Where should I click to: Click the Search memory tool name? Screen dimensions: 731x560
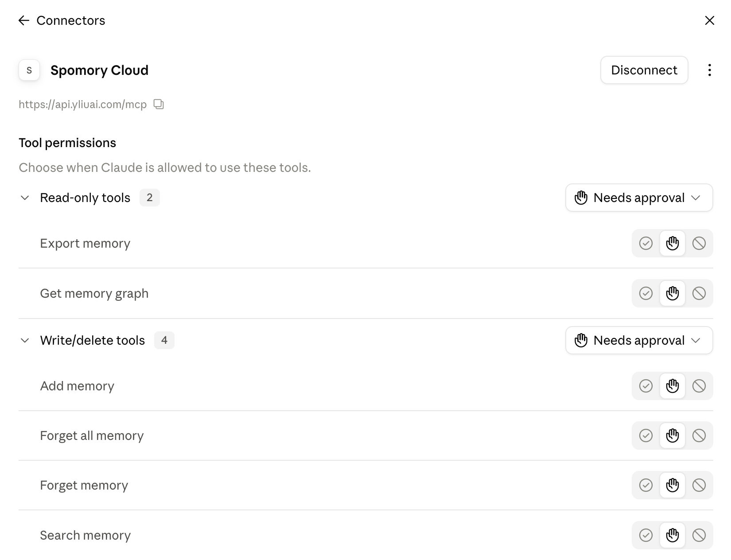[x=86, y=535]
